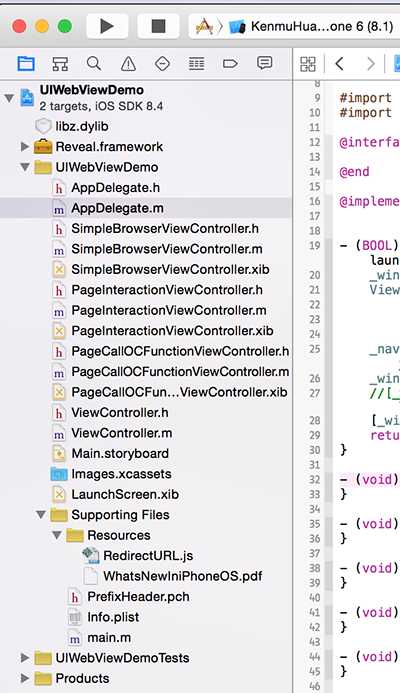Show the Issue navigator warning icon
Screen dimensions: 400x693
(128, 64)
